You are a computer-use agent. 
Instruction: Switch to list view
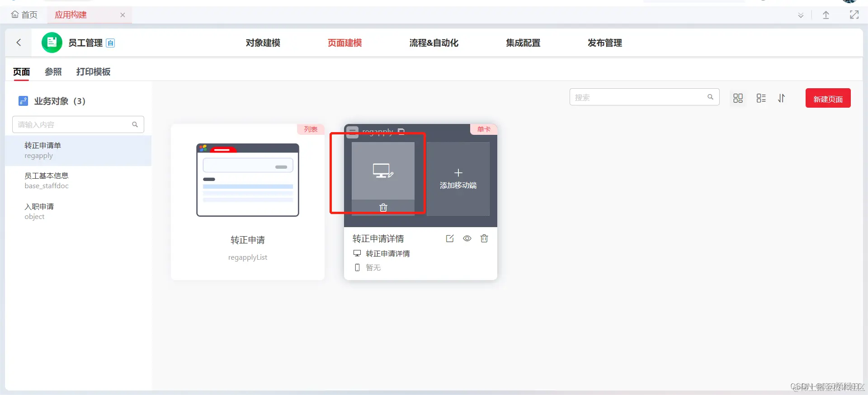pos(761,98)
